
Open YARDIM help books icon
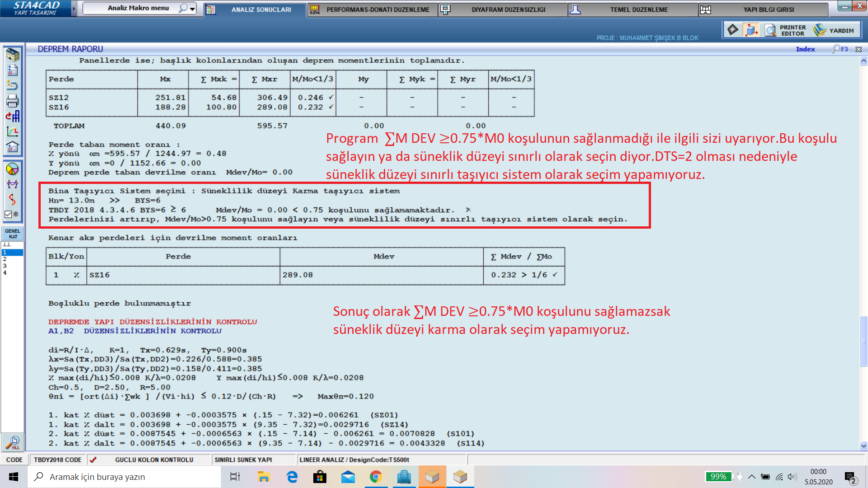pyautogui.click(x=819, y=30)
